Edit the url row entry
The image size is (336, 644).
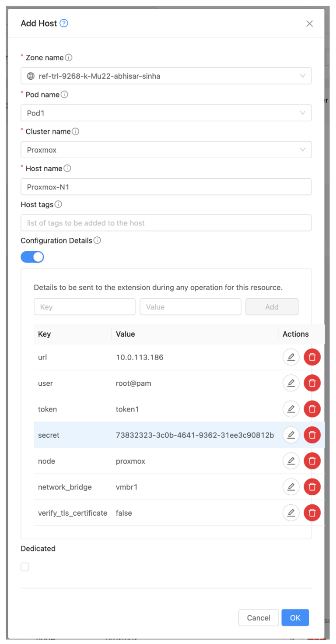(291, 357)
